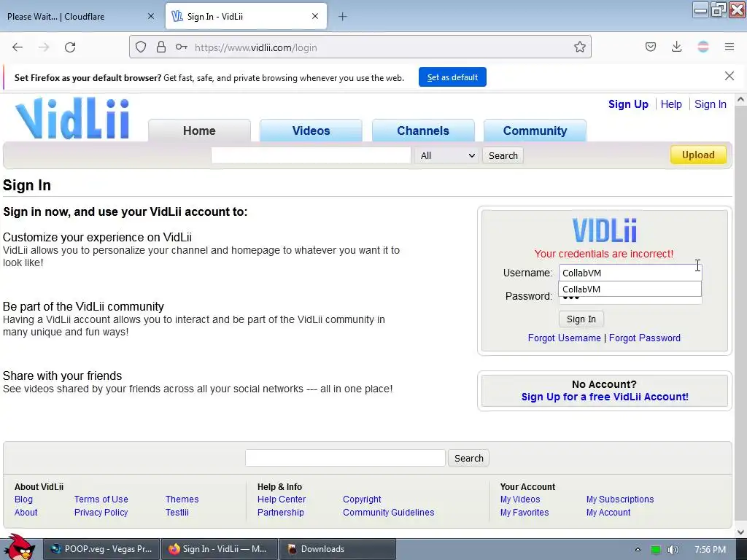The width and height of the screenshot is (747, 560).
Task: Open the Home navigation tab
Action: 199,131
